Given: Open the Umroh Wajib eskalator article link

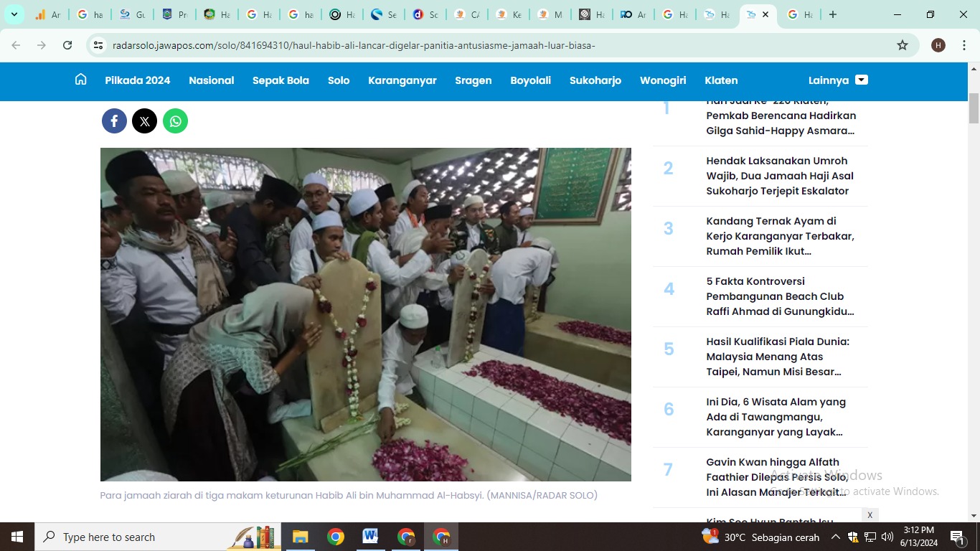Looking at the screenshot, I should pyautogui.click(x=779, y=176).
